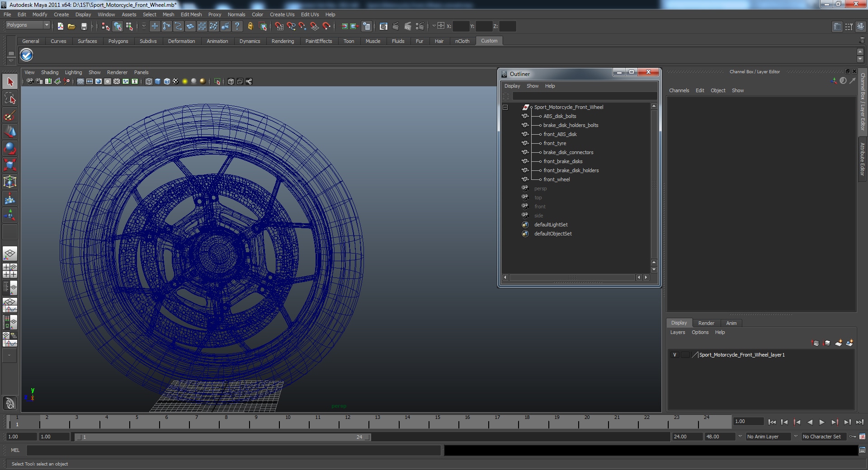Open selection mask dropdown on status line
The width and height of the screenshot is (868, 470).
point(144,26)
